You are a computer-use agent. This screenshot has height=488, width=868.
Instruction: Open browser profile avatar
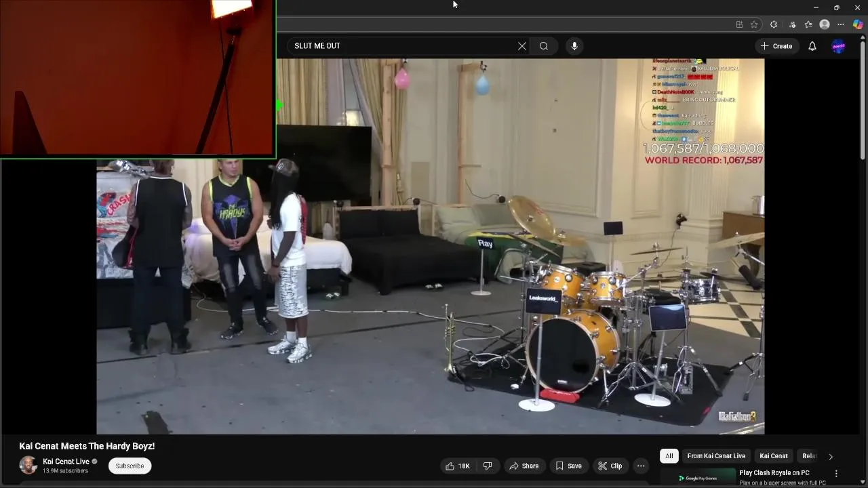pos(825,24)
